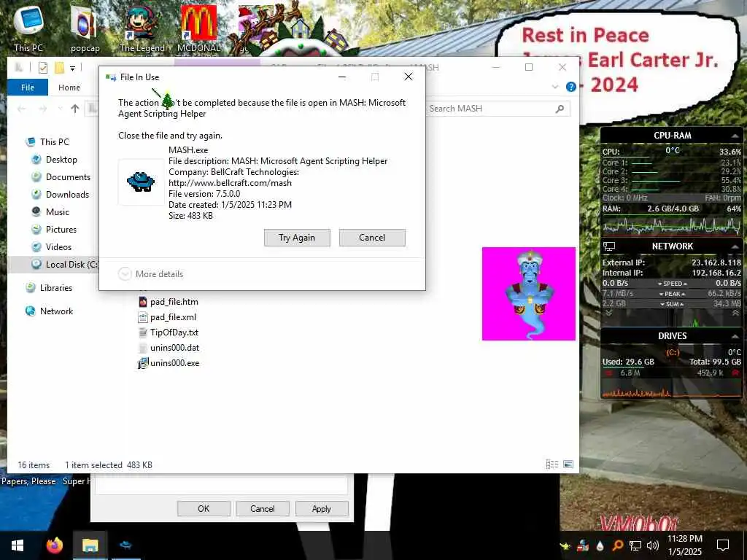Image resolution: width=747 pixels, height=560 pixels.
Task: Expand the network gadget down chevron
Action: tap(609, 313)
